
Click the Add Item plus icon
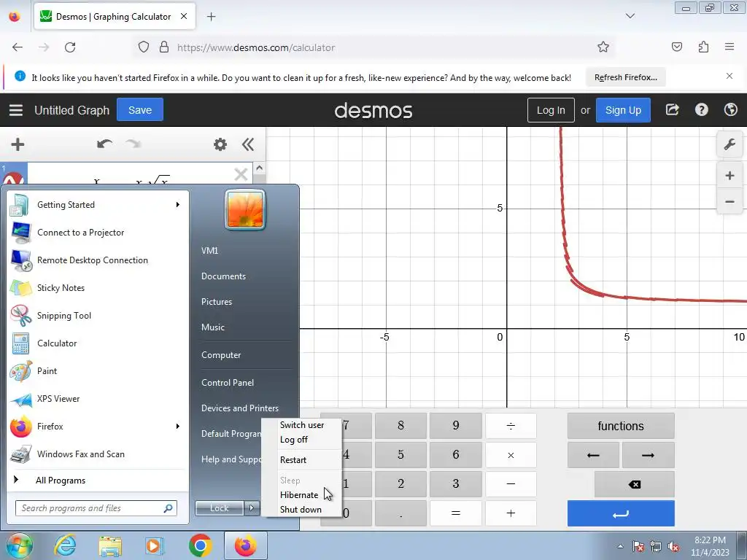click(x=18, y=144)
